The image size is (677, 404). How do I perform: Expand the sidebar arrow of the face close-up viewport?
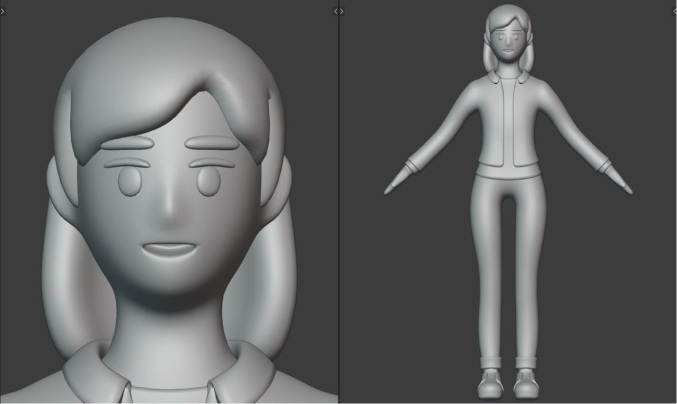click(336, 12)
